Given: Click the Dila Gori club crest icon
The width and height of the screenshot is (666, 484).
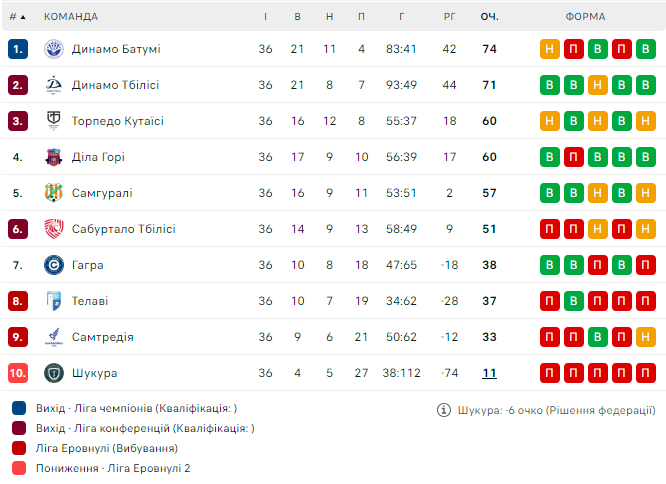Looking at the screenshot, I should (54, 157).
